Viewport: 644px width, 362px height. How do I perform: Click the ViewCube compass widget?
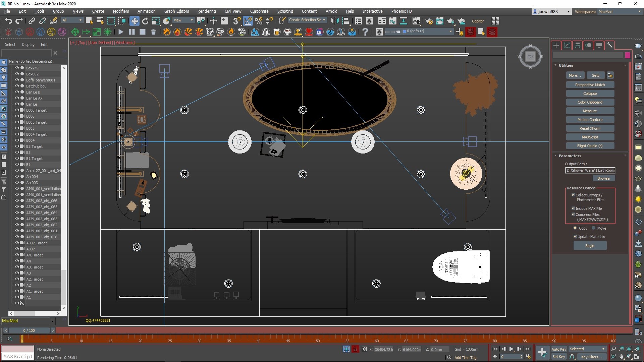tap(530, 57)
